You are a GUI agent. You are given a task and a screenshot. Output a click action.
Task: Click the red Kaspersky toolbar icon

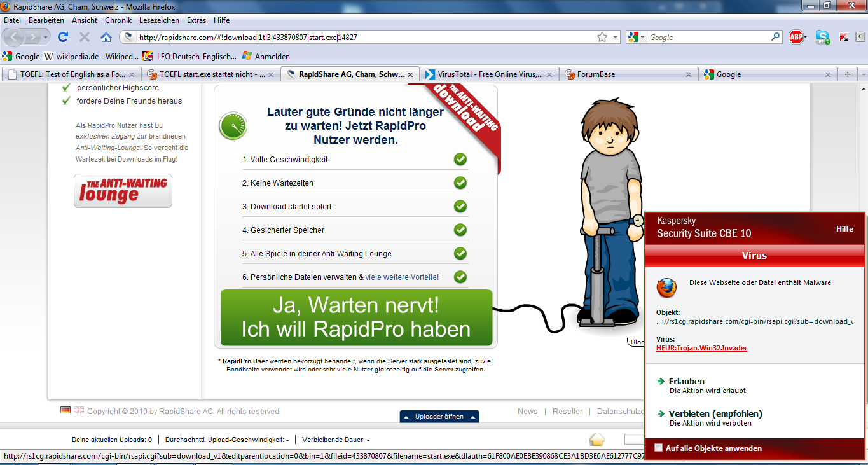(x=844, y=37)
